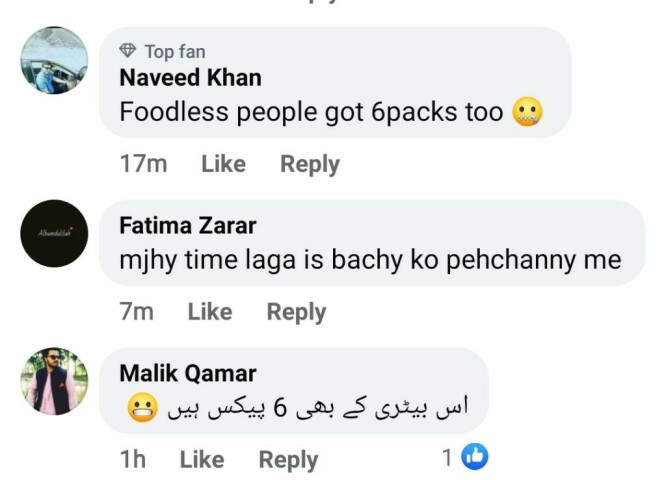Click the "Foodless people got 6packs too" comment text

(310, 112)
